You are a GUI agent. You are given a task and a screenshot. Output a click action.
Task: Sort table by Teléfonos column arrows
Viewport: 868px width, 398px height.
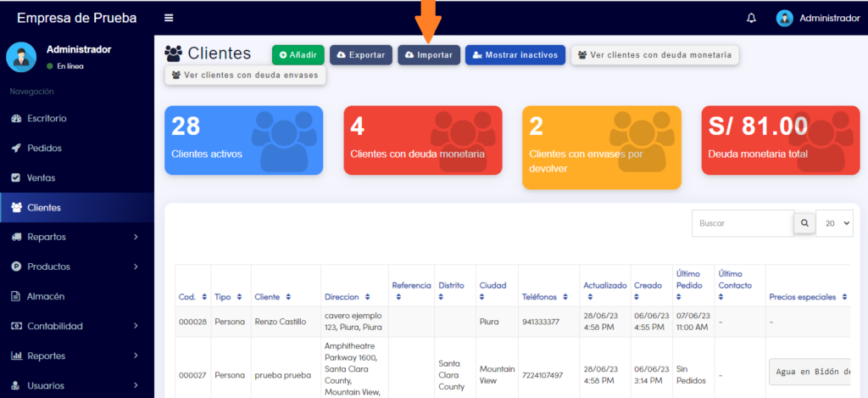click(565, 297)
